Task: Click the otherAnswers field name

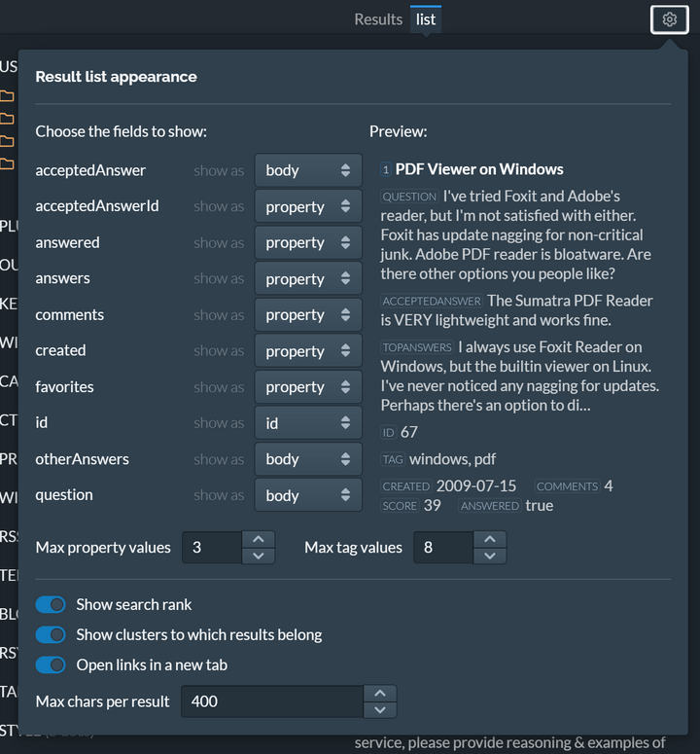Action: point(83,459)
